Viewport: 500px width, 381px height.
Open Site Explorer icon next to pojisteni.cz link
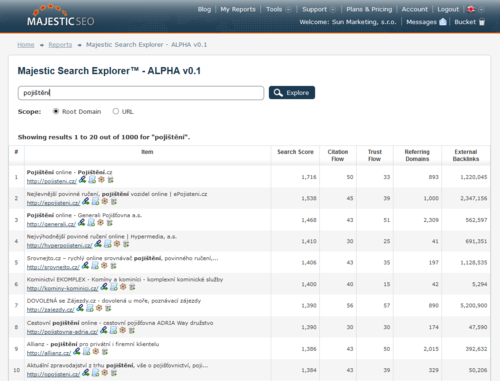tap(82, 180)
